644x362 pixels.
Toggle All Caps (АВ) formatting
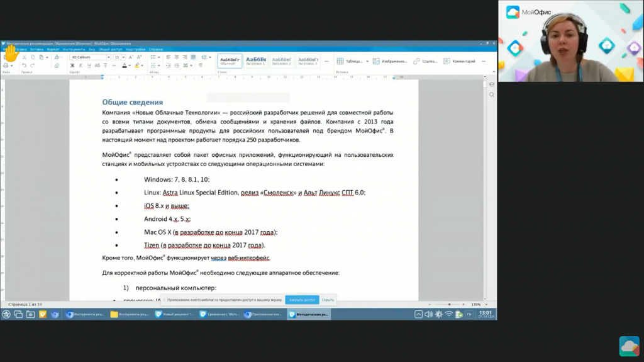97,65
